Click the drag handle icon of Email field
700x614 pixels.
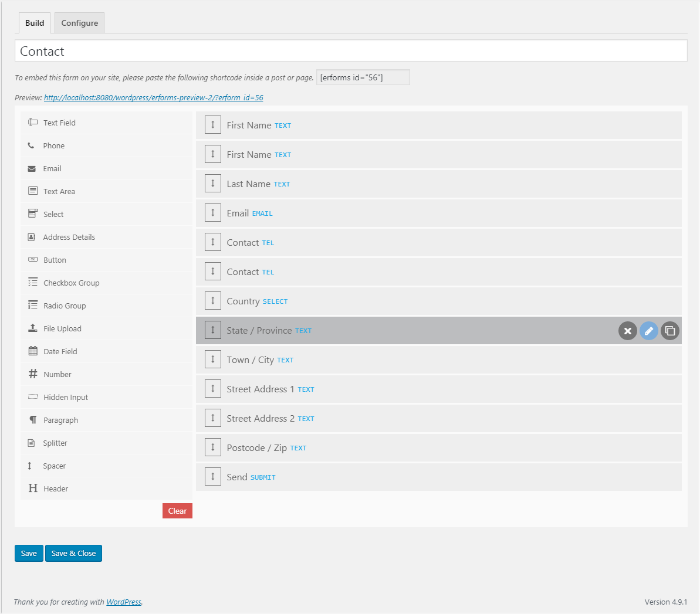(x=213, y=213)
